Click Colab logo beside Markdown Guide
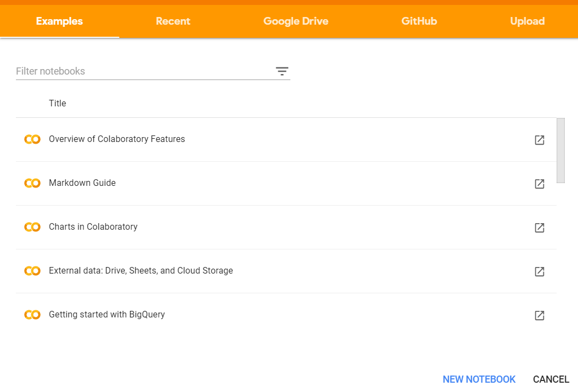Image resolution: width=578 pixels, height=392 pixels. (x=32, y=183)
